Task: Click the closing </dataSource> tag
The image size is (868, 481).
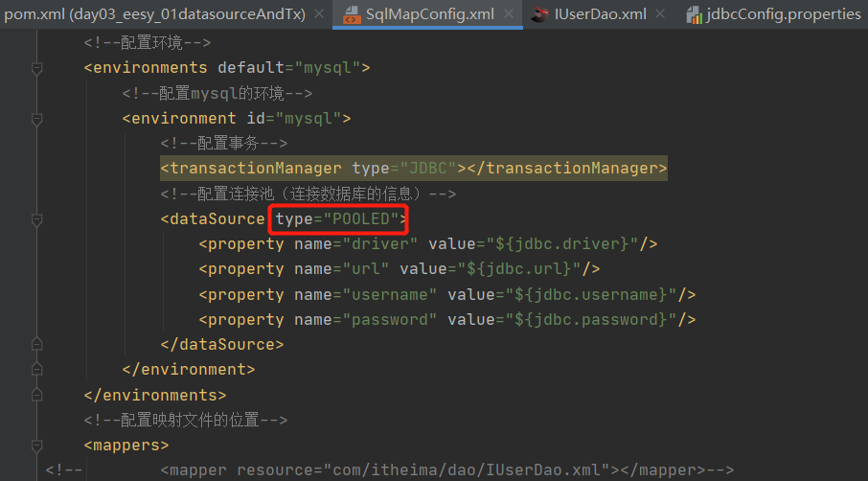Action: click(222, 344)
